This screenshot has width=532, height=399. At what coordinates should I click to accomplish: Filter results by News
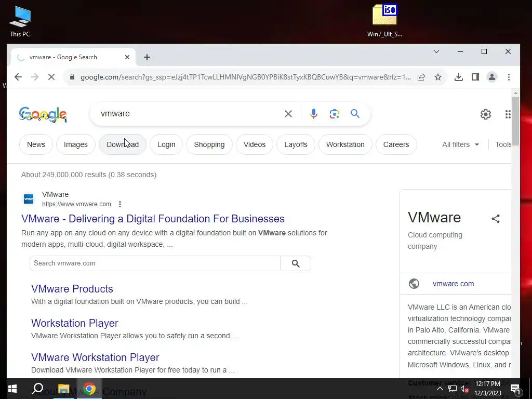[36, 144]
